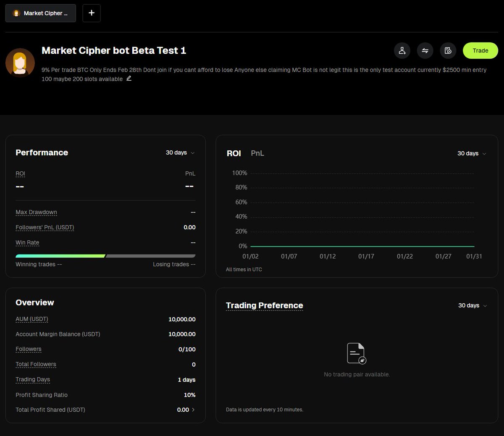Switch chart to PnL tab

pos(257,153)
